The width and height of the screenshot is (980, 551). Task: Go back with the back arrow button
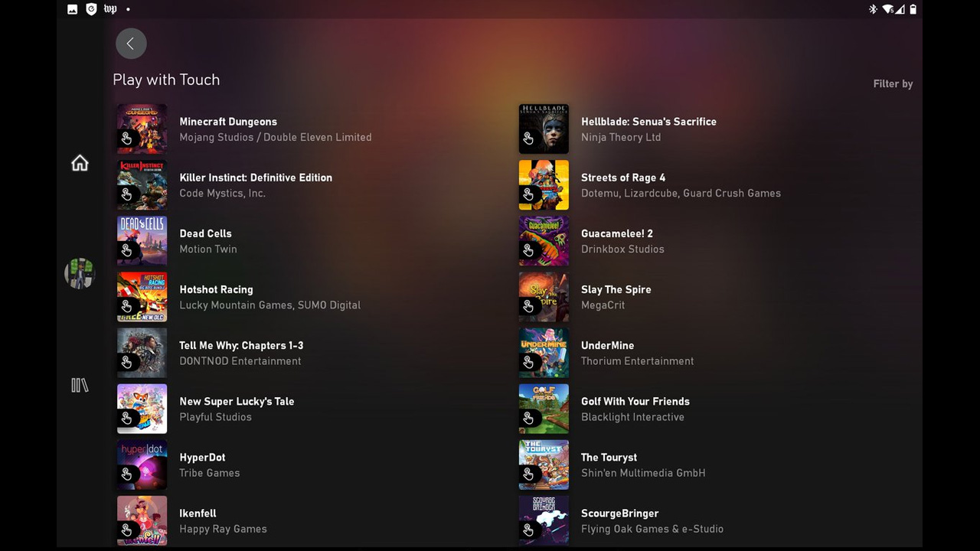point(131,44)
